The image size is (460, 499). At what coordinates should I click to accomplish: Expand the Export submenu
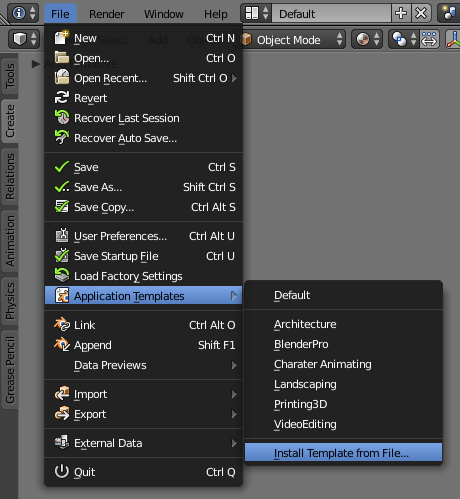(144, 414)
